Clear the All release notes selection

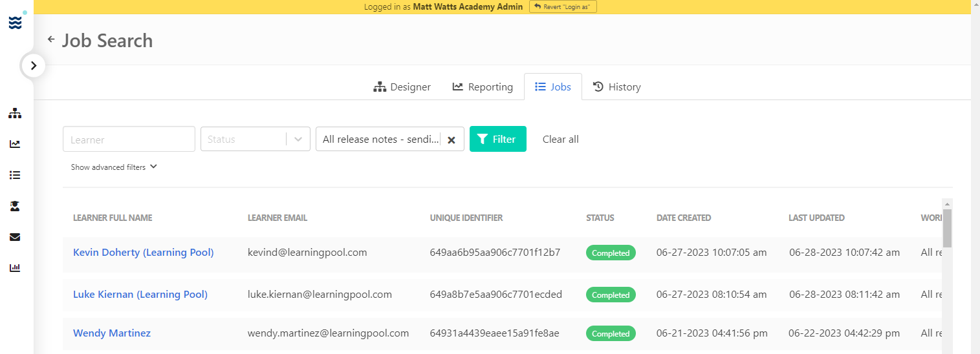tap(452, 140)
